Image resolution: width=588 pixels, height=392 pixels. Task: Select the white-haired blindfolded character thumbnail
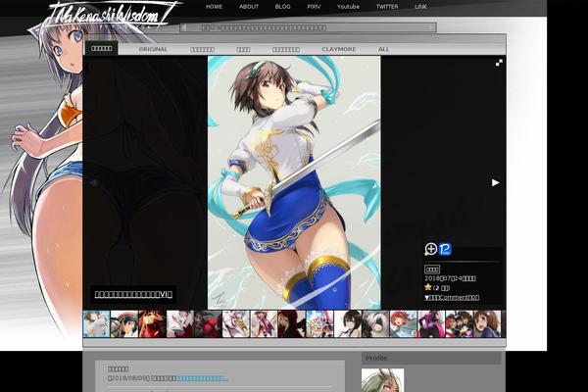pos(375,323)
